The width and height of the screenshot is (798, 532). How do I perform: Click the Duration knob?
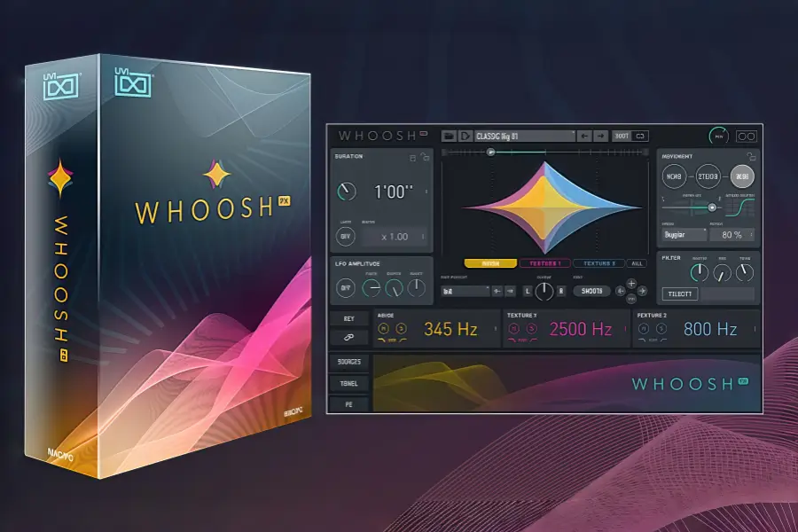[347, 192]
